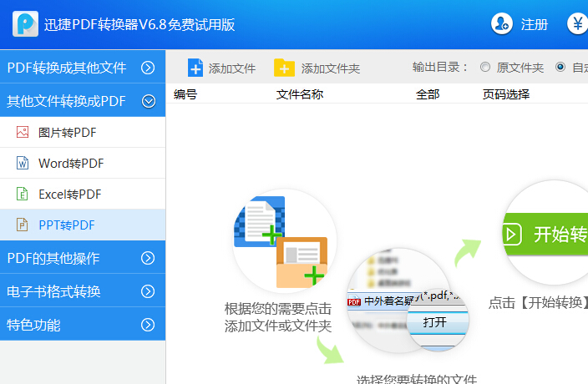This screenshot has height=384, width=588.
Task: Click 其他文件转换成PDF section header
Action: (x=83, y=101)
